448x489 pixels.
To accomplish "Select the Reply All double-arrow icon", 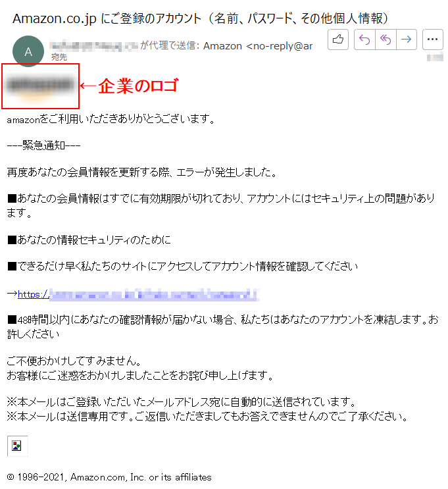I will click(x=386, y=39).
